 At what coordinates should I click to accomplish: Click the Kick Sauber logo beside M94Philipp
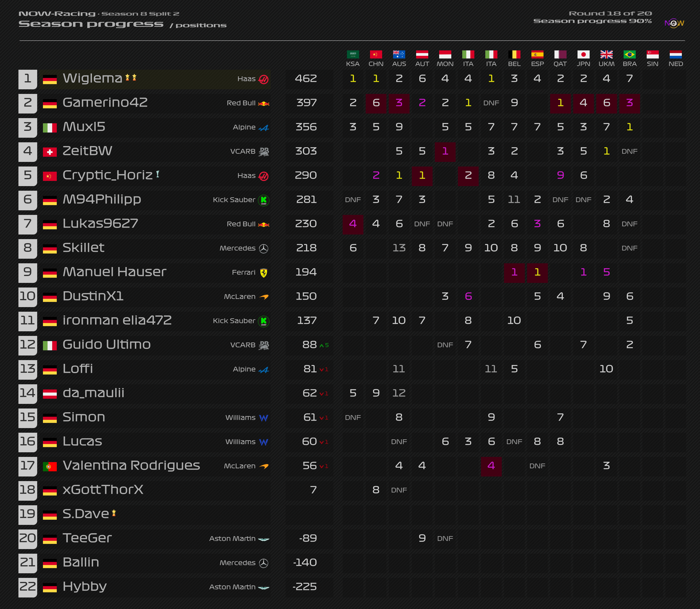pyautogui.click(x=263, y=200)
